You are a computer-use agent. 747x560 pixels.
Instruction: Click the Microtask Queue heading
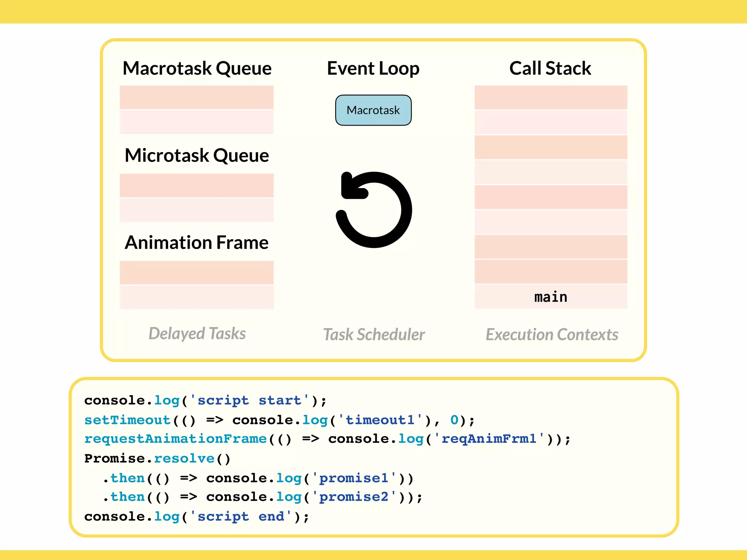[197, 155]
